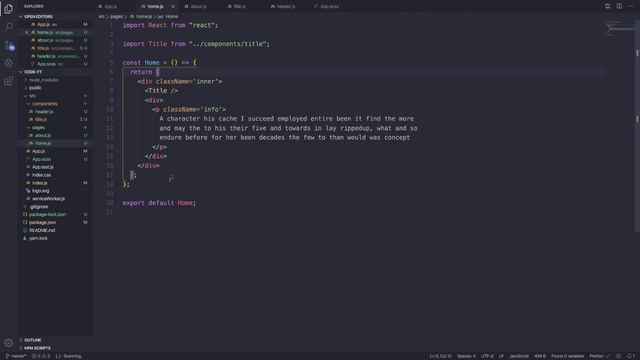Click the feedback smiley in the status bar
Image resolution: width=640 pixels, height=360 pixels.
tap(618, 356)
